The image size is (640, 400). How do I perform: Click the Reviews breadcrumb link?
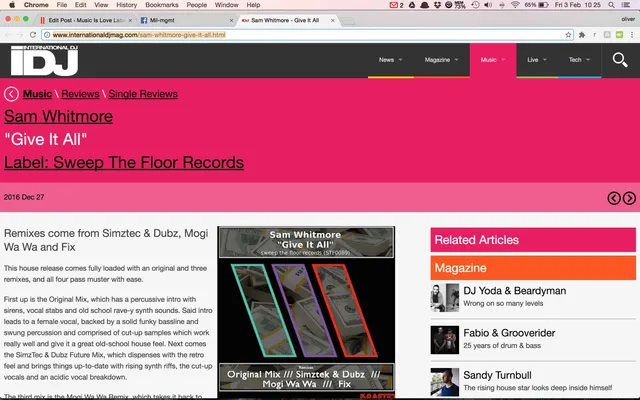pos(80,94)
